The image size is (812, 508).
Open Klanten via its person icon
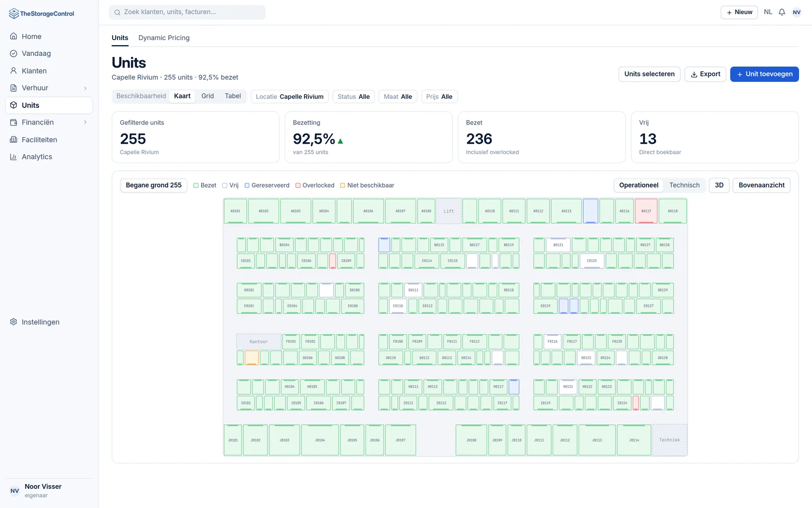pos(14,71)
